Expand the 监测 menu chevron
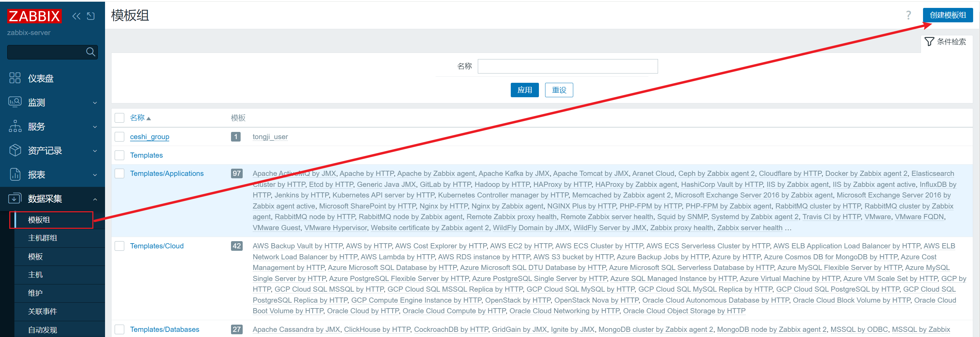Image resolution: width=980 pixels, height=337 pixels. [x=95, y=103]
